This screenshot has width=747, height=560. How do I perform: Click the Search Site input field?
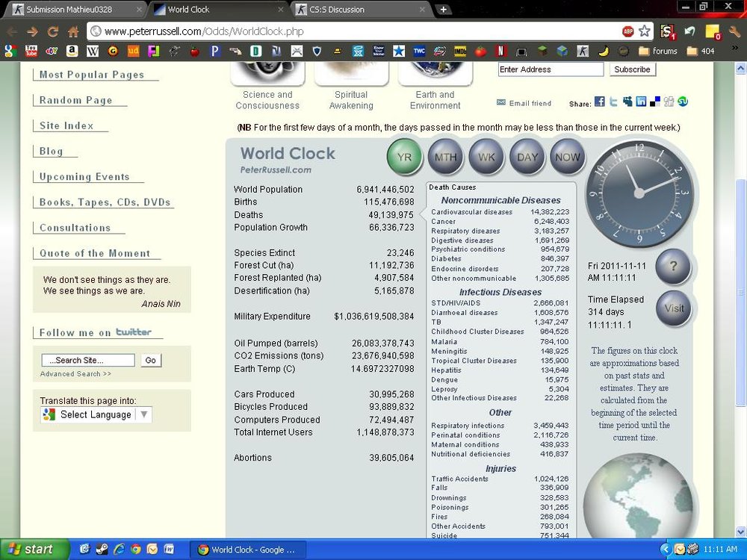88,361
